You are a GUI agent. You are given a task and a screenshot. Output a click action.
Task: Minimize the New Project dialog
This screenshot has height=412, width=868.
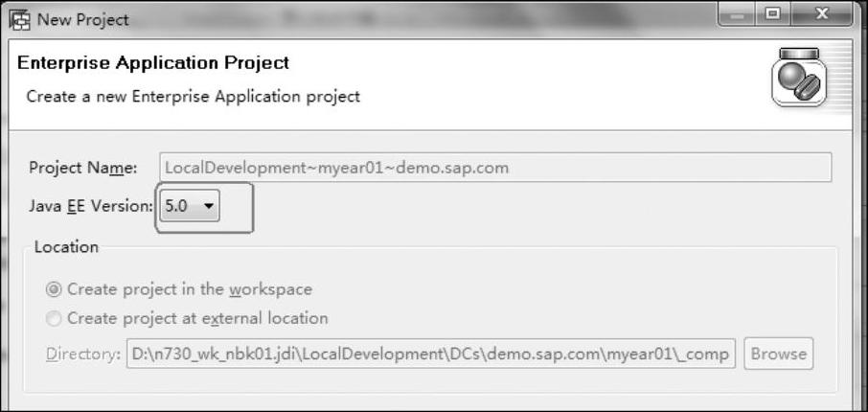point(738,15)
